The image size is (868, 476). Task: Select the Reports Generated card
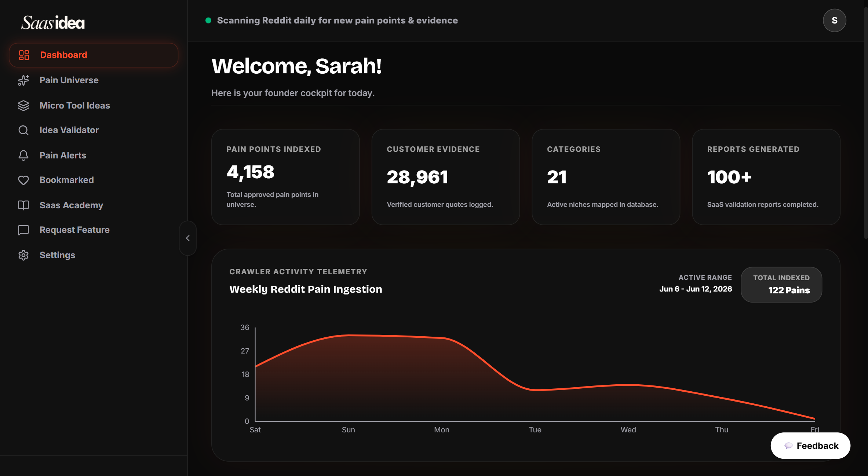pyautogui.click(x=766, y=177)
